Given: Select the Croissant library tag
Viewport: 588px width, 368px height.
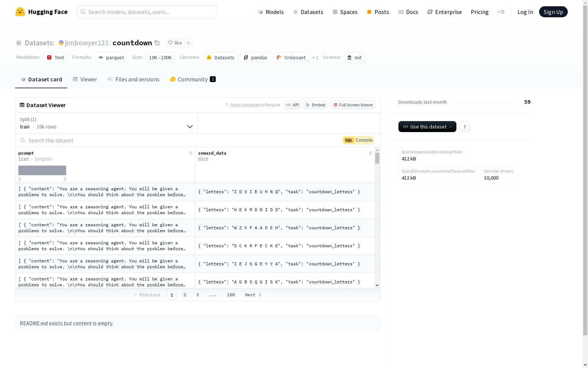Looking at the screenshot, I should click(291, 57).
